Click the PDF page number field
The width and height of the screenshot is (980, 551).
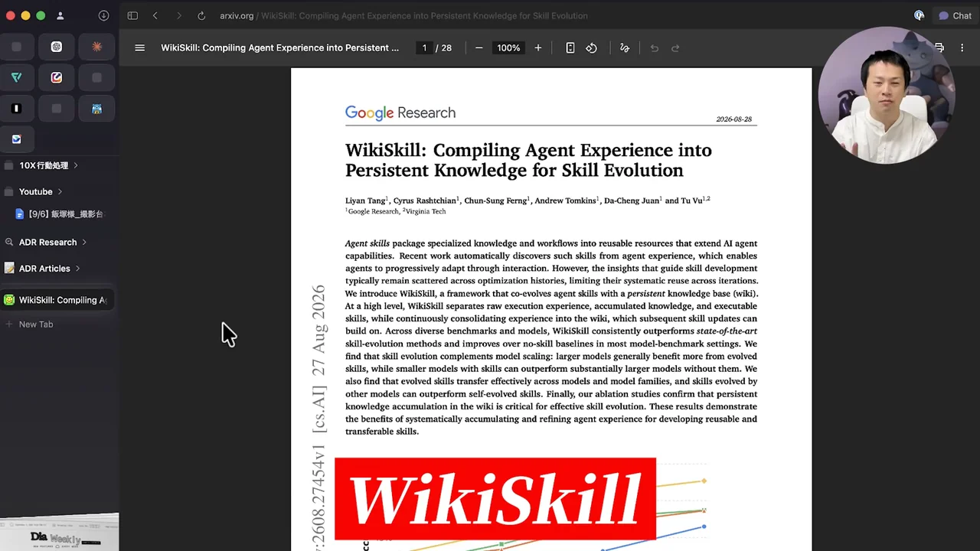pyautogui.click(x=424, y=47)
